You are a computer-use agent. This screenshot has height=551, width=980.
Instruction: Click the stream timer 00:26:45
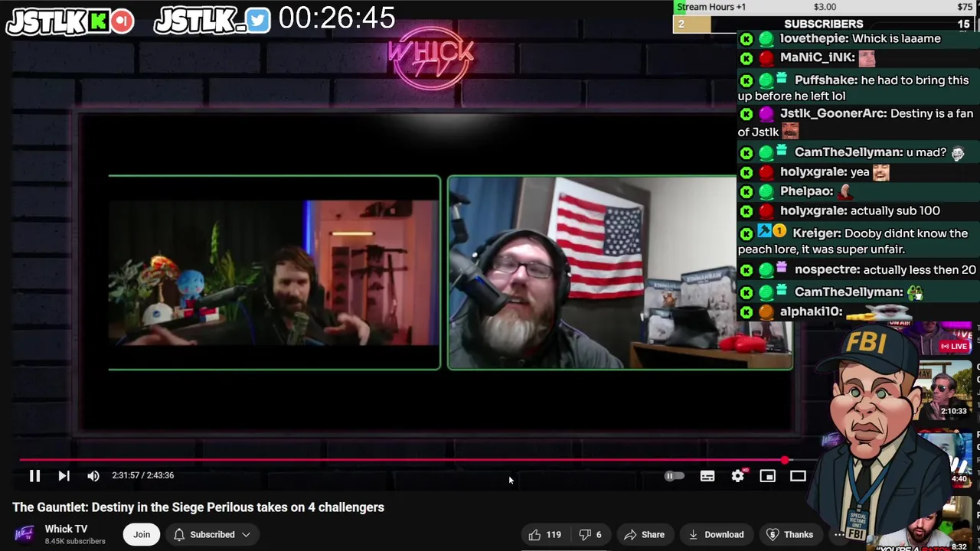point(337,18)
